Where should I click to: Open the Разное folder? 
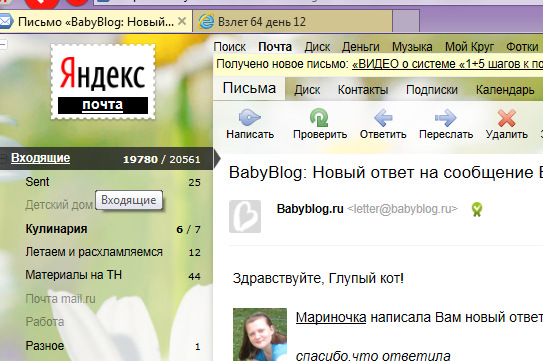(45, 346)
